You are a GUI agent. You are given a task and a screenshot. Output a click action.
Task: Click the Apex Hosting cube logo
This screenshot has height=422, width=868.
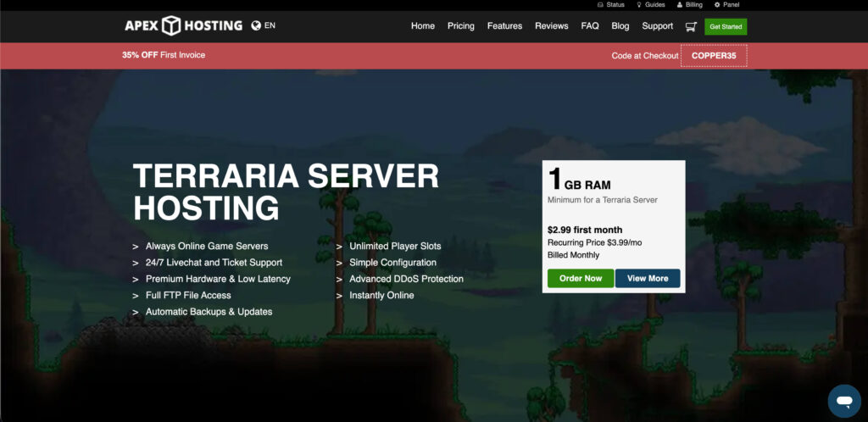point(171,25)
